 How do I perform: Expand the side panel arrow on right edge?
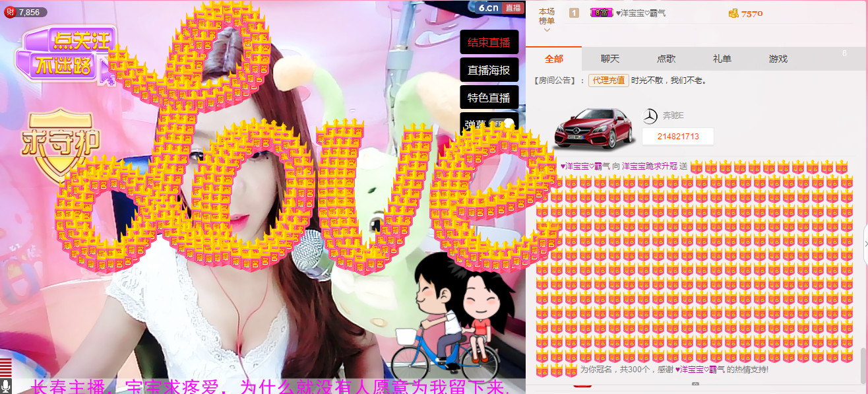pos(865,243)
